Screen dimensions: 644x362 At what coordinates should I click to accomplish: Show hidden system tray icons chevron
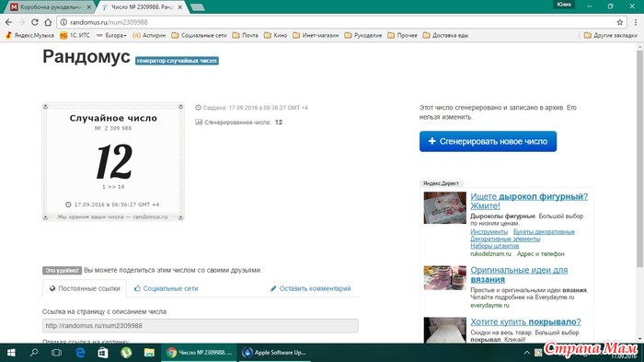click(x=527, y=353)
